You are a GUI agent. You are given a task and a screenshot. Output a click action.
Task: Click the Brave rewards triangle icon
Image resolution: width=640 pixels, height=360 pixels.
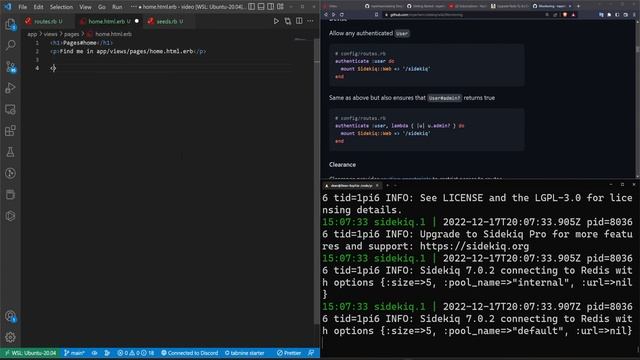coord(573,15)
